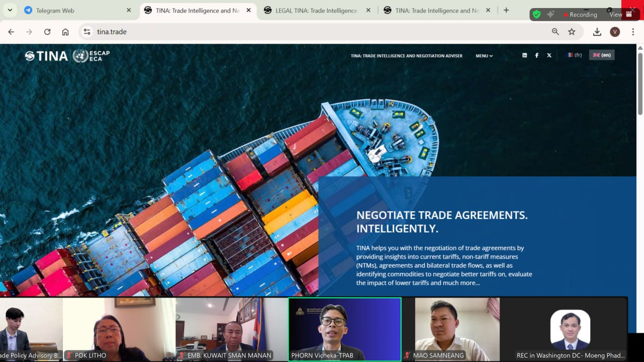Open the zoom magnifier in address bar
Screen dimensions: 644x362
[x=555, y=32]
